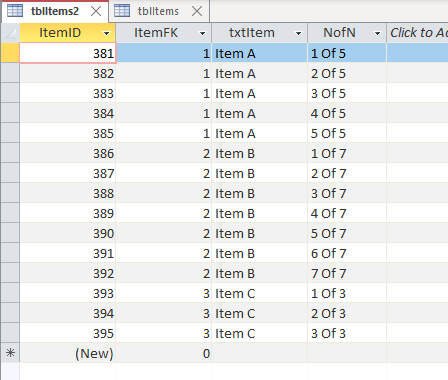Click the NofN cell 7 Of 7
This screenshot has width=448, height=380.
(347, 273)
